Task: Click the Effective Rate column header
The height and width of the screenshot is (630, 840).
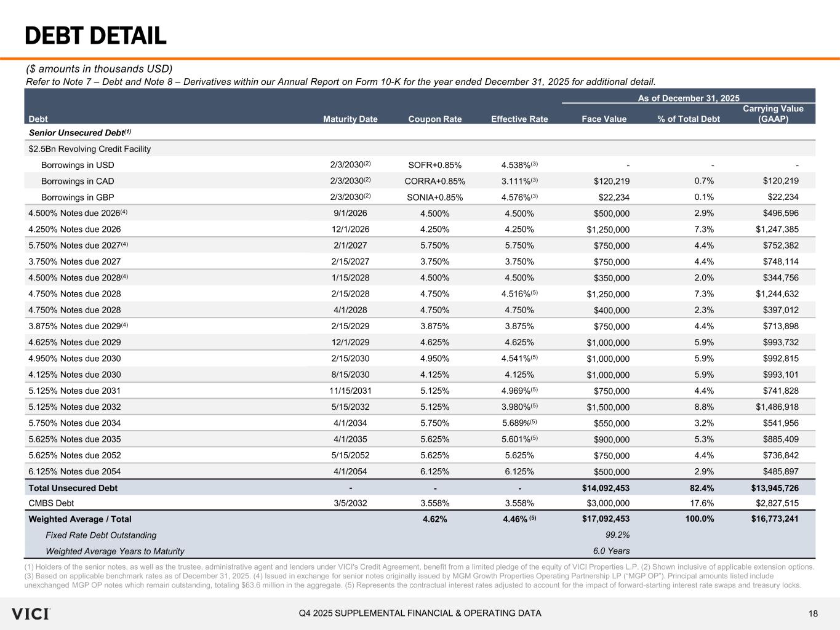Action: (519, 119)
